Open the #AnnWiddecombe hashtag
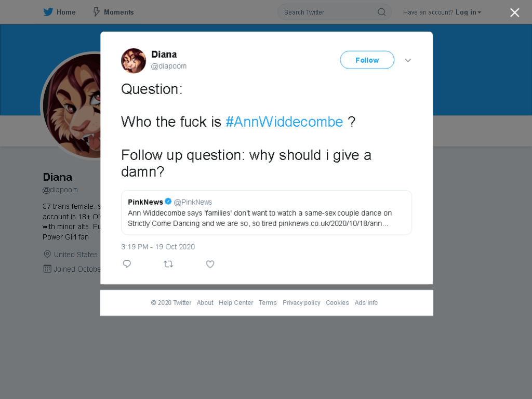532x399 pixels. pyautogui.click(x=284, y=122)
